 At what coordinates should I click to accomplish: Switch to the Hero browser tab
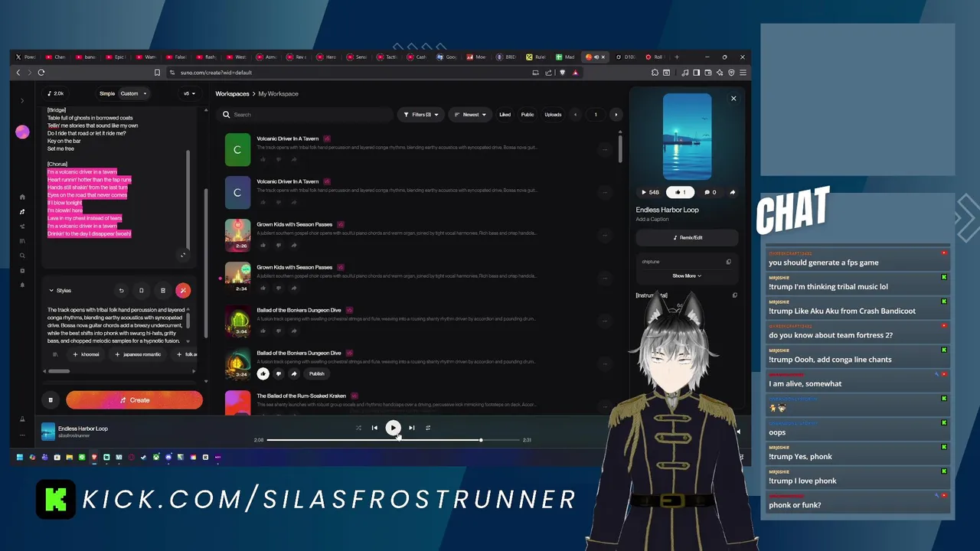(326, 57)
